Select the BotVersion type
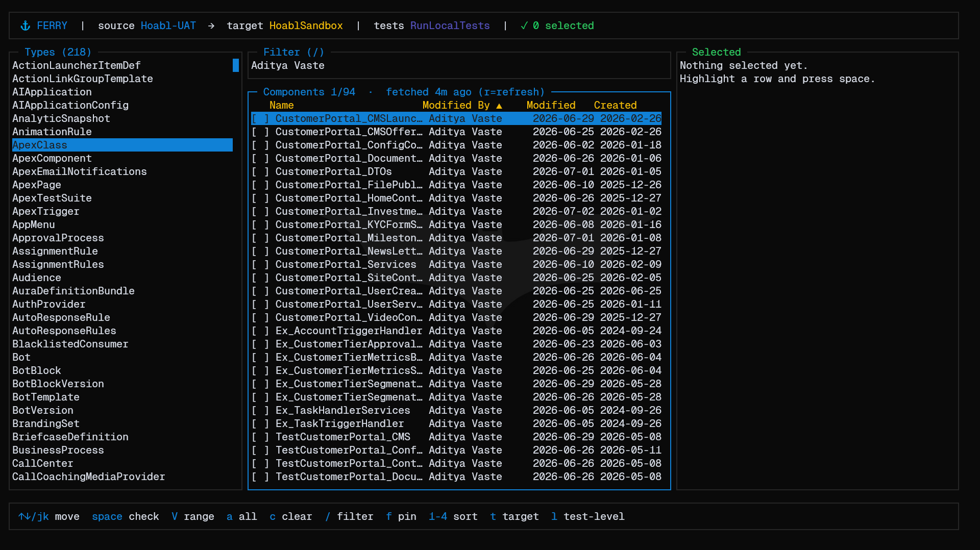The image size is (980, 550). coord(43,410)
